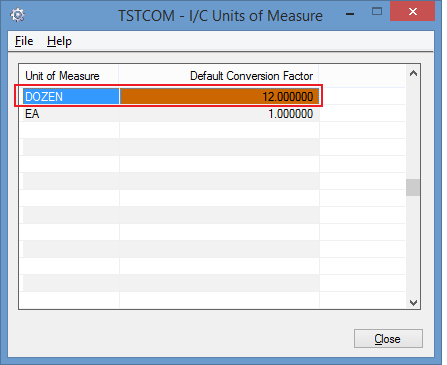Click the vertical scrollbar thumb
The height and width of the screenshot is (365, 447).
coord(413,187)
